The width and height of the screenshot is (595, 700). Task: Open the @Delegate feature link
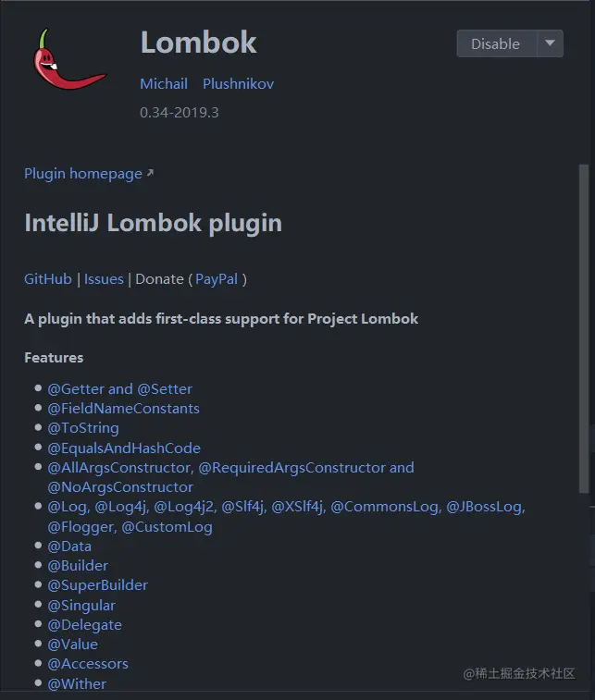point(84,624)
